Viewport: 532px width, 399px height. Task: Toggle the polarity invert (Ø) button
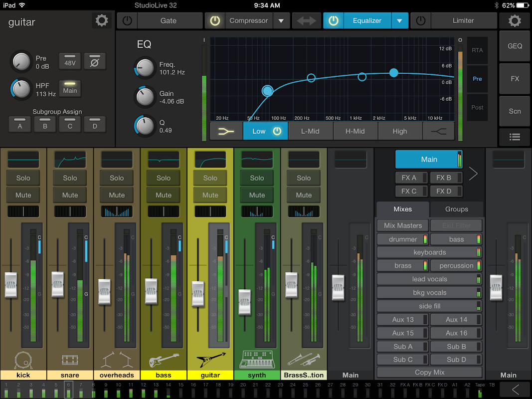[94, 61]
